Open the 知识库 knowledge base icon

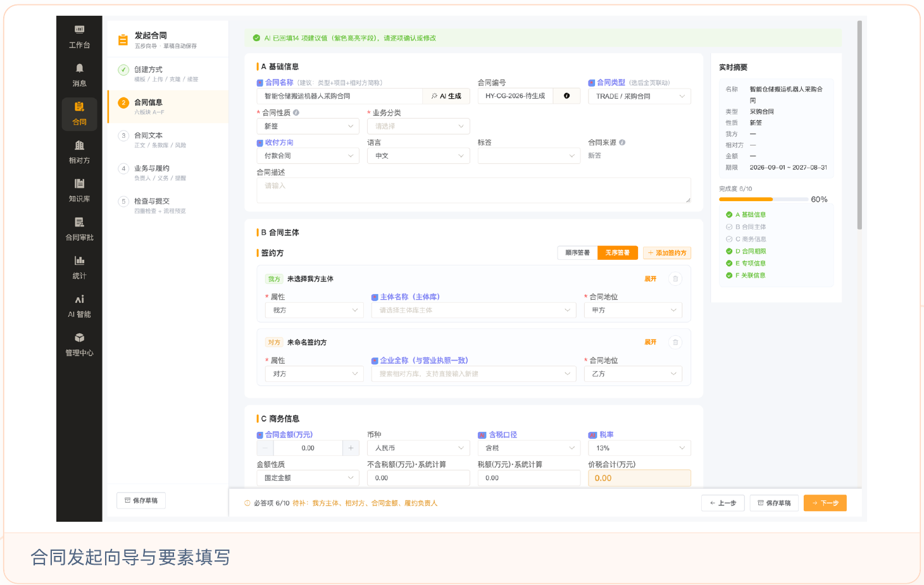[79, 190]
